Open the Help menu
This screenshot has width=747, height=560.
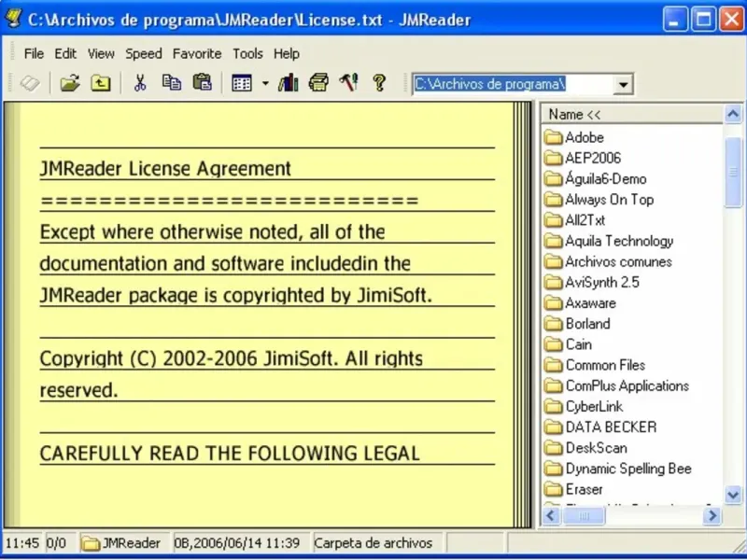click(x=287, y=54)
